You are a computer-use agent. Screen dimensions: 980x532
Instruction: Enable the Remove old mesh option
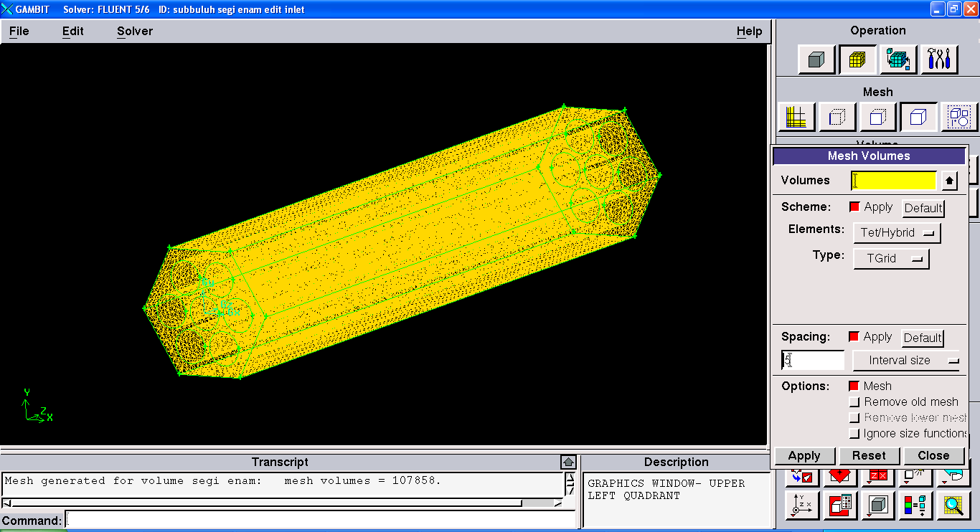click(x=854, y=402)
